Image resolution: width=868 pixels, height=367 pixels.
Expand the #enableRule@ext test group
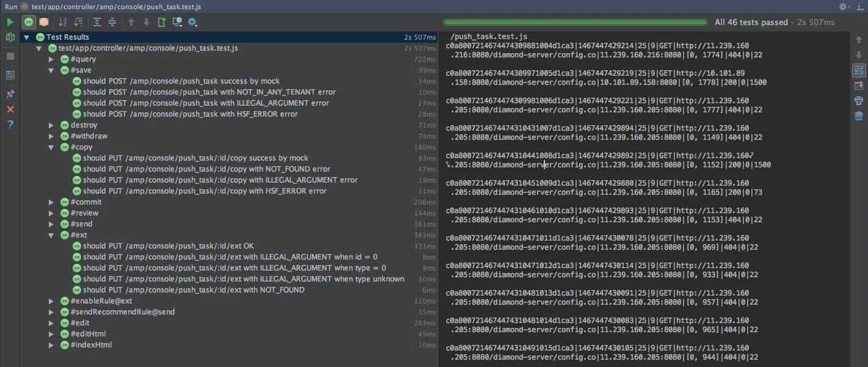click(51, 301)
